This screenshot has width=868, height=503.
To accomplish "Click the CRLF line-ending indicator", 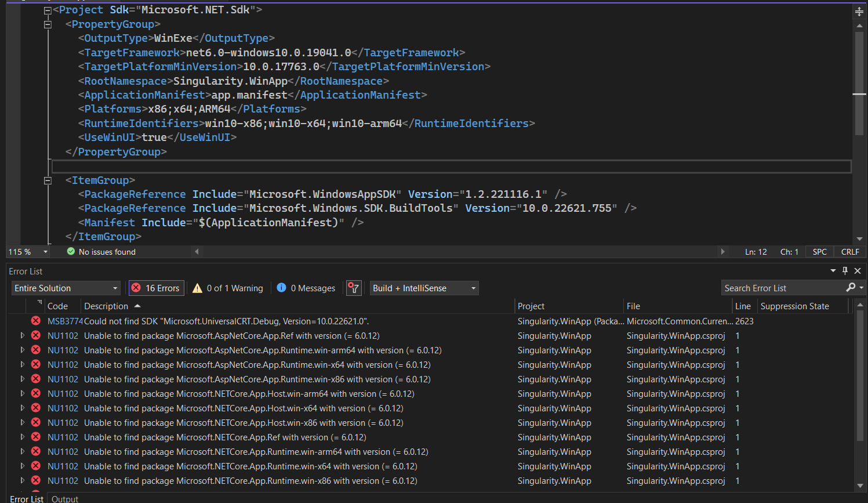I will (849, 252).
